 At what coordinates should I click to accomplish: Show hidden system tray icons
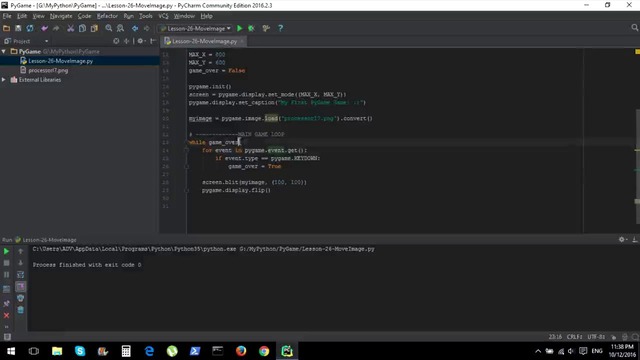coord(538,351)
